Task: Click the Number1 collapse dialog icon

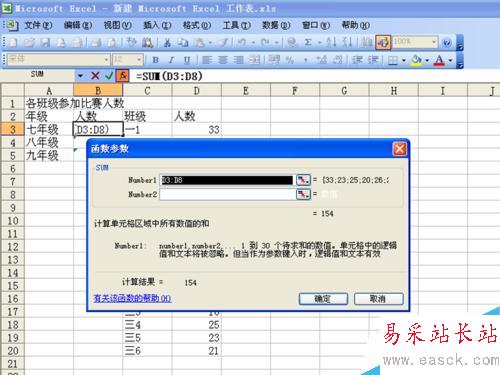Action: [x=303, y=180]
